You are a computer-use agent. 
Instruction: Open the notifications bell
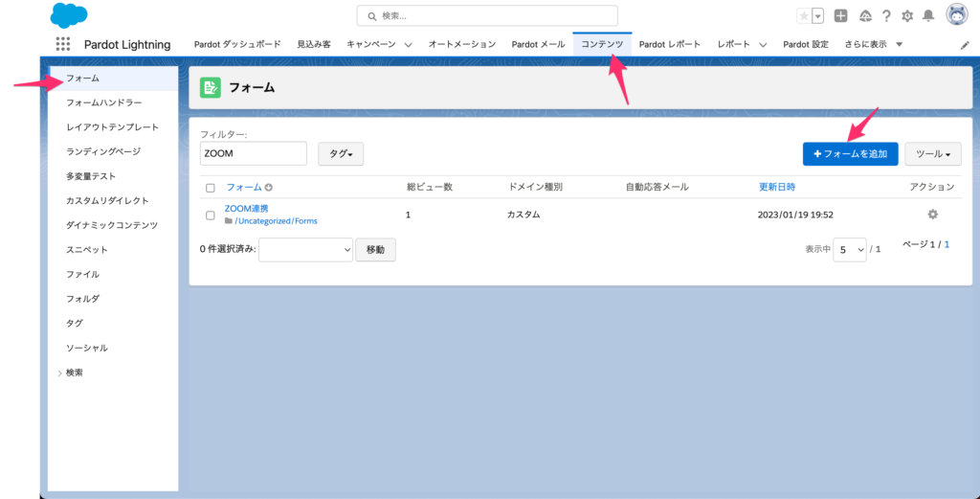coord(927,15)
